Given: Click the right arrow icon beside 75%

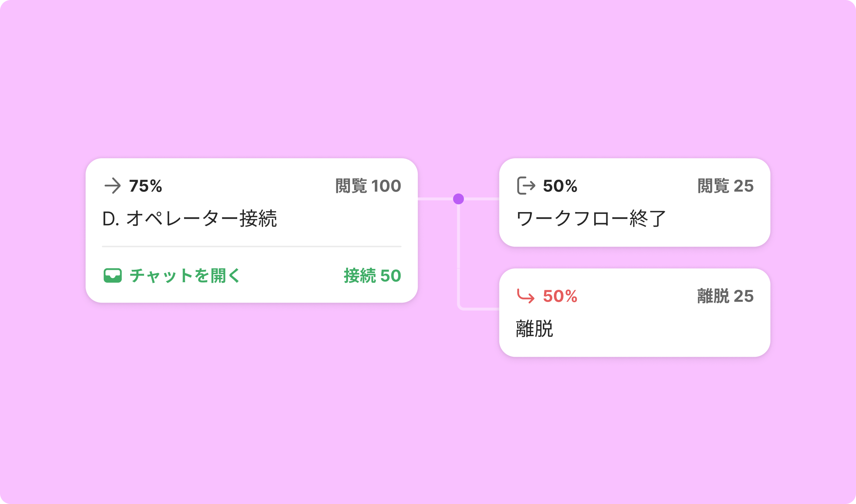Looking at the screenshot, I should click(x=112, y=186).
